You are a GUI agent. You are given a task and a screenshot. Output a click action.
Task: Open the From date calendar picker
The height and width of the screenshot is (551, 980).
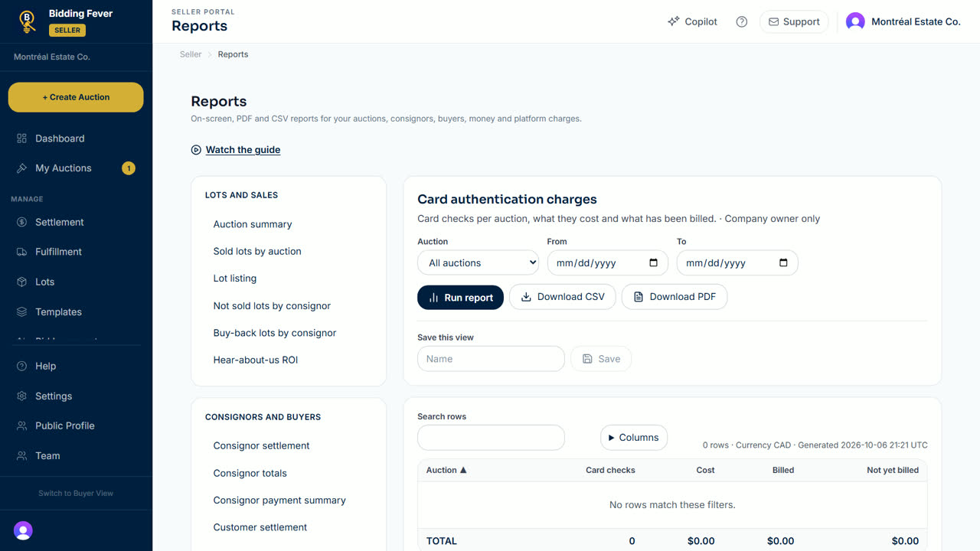point(653,262)
